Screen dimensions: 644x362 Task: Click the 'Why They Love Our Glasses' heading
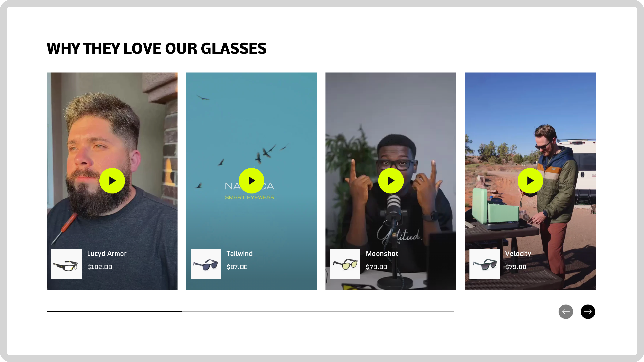[x=156, y=48]
